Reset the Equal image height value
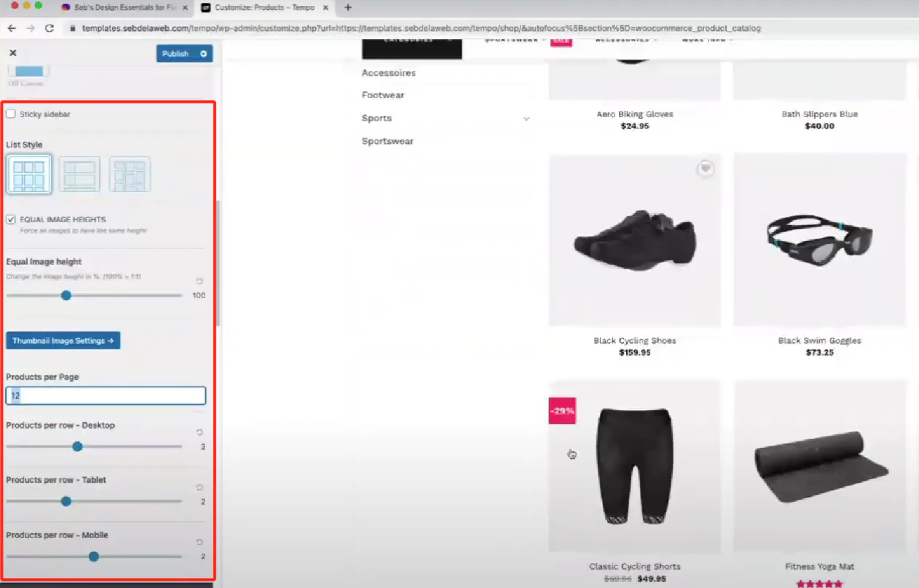The image size is (919, 588). pyautogui.click(x=199, y=281)
